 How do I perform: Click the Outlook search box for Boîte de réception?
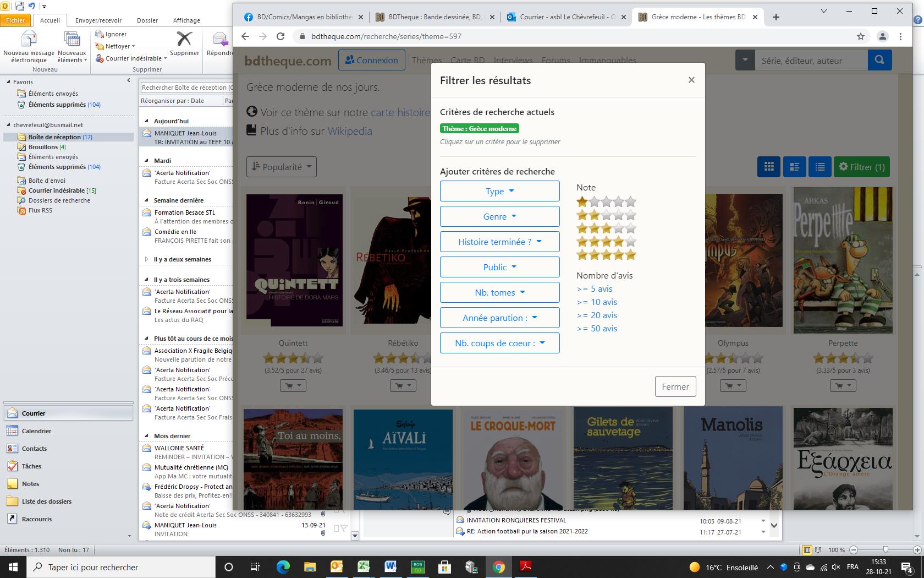pyautogui.click(x=186, y=88)
